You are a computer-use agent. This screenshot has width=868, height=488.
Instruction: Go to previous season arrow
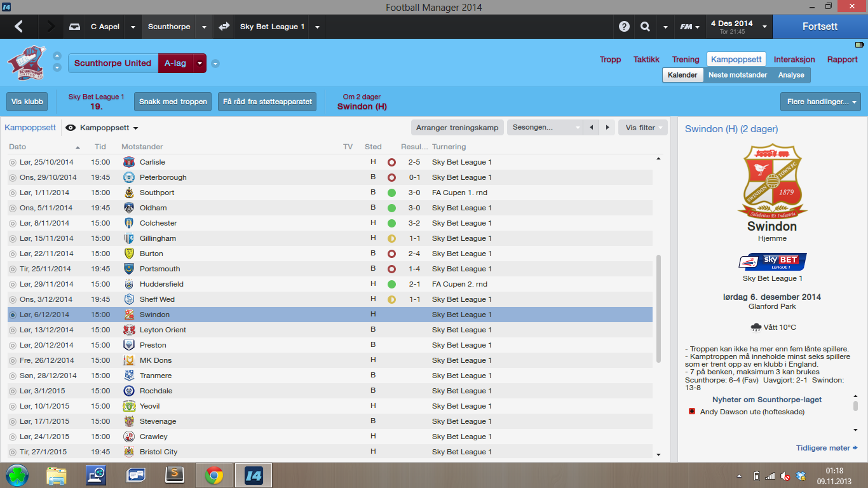(x=592, y=127)
